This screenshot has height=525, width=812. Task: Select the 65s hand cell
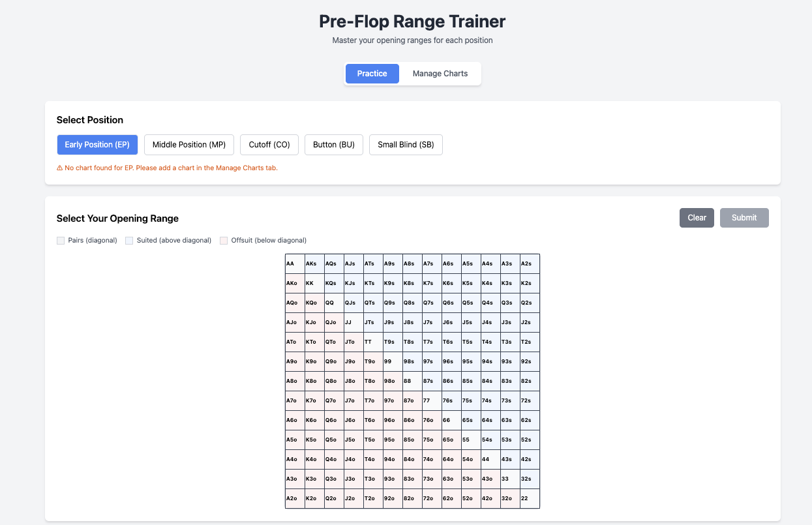pos(472,421)
